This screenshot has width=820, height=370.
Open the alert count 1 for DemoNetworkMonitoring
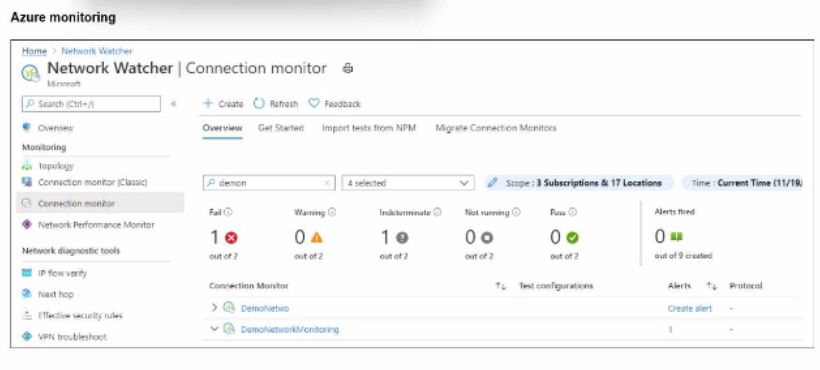pyautogui.click(x=670, y=330)
